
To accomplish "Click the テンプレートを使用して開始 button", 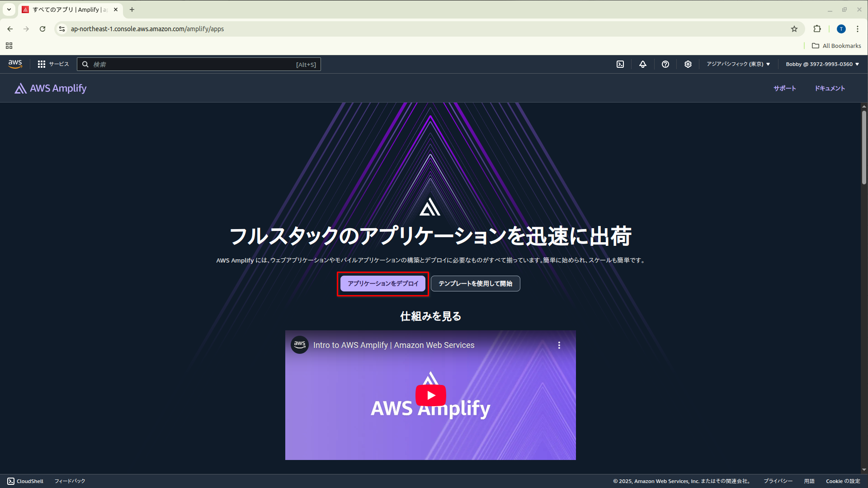I will click(x=475, y=284).
